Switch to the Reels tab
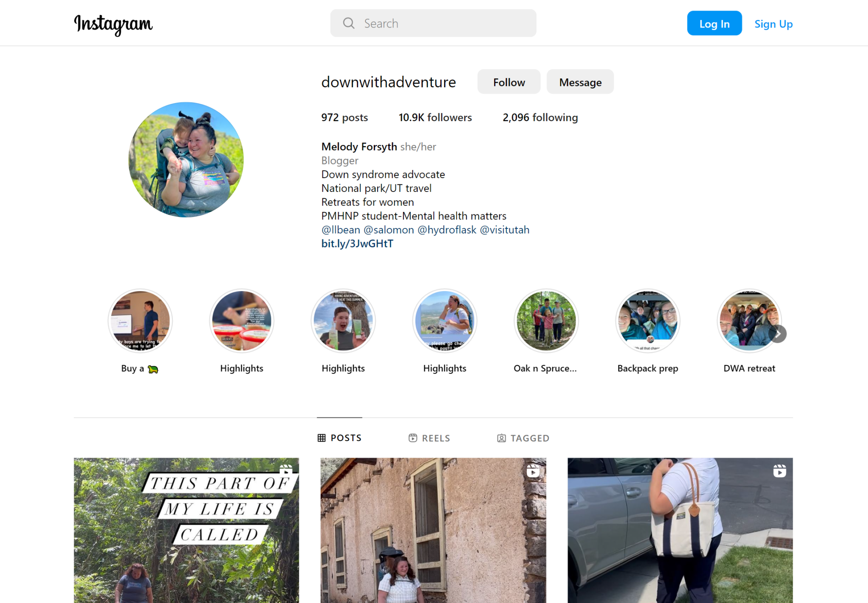Screen dimensions: 868x603 tap(429, 438)
